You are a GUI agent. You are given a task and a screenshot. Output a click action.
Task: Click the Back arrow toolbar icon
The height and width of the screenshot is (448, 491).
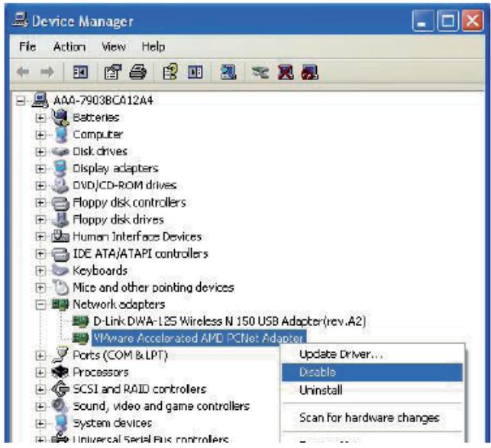(23, 73)
